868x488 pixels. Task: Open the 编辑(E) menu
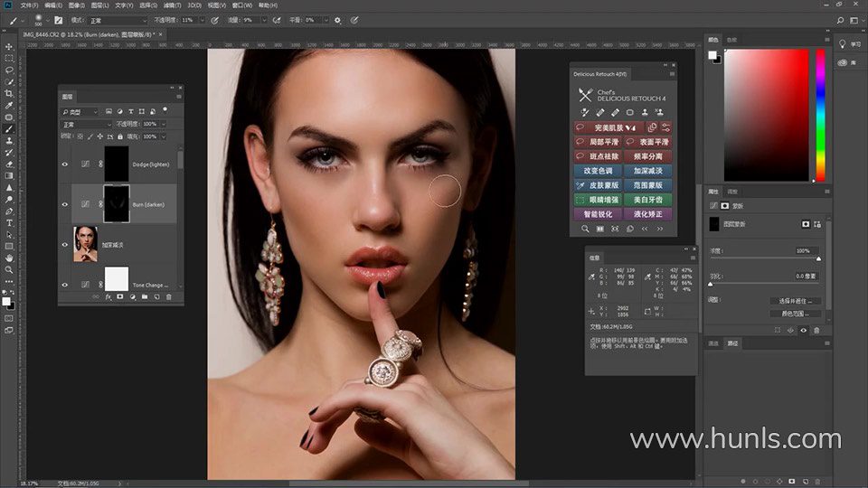click(x=53, y=5)
